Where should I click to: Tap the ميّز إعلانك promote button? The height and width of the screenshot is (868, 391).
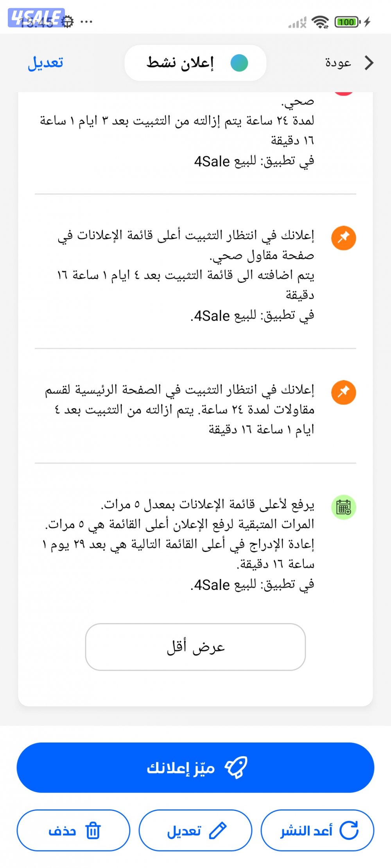pyautogui.click(x=195, y=768)
